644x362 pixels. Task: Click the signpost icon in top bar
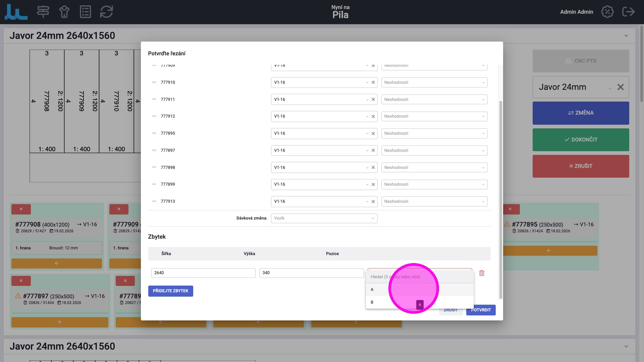tap(43, 12)
